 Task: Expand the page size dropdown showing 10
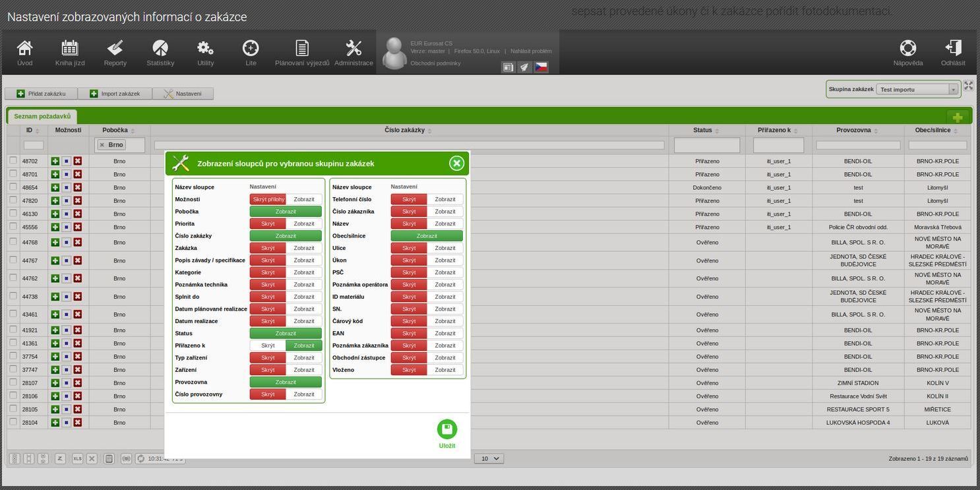click(x=489, y=458)
